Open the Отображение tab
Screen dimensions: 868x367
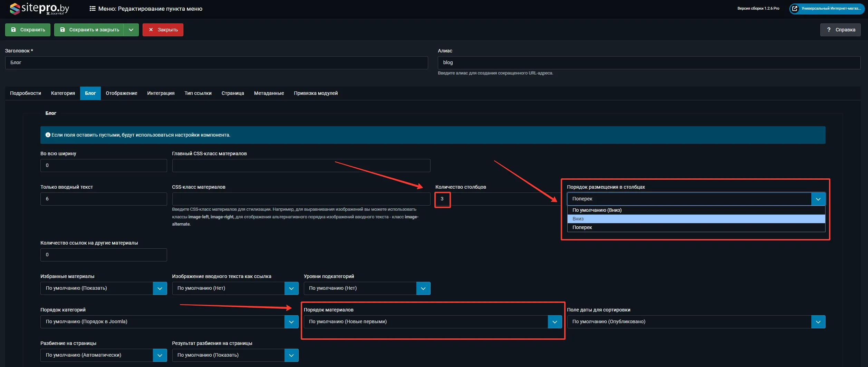[x=121, y=93]
